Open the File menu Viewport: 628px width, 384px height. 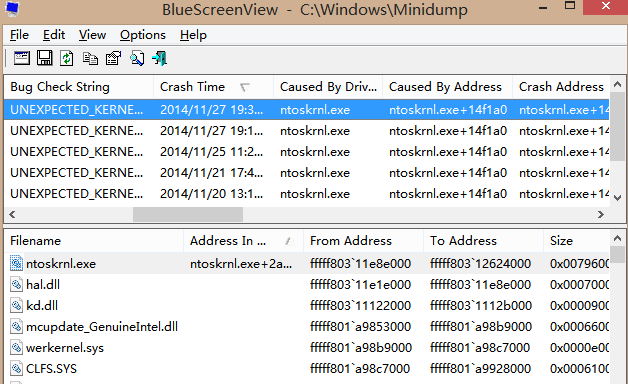point(19,35)
